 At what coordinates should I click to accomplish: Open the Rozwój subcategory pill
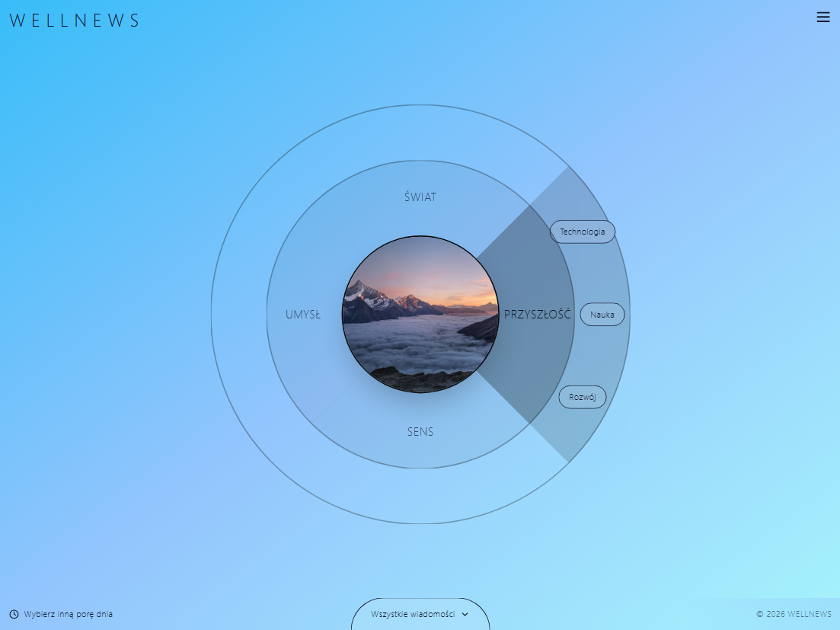click(583, 397)
